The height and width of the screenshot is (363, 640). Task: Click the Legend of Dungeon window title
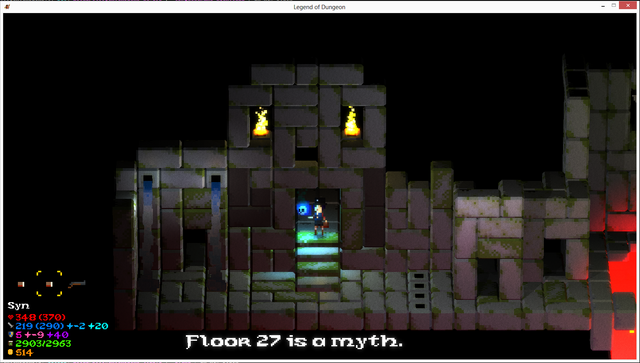point(319,7)
